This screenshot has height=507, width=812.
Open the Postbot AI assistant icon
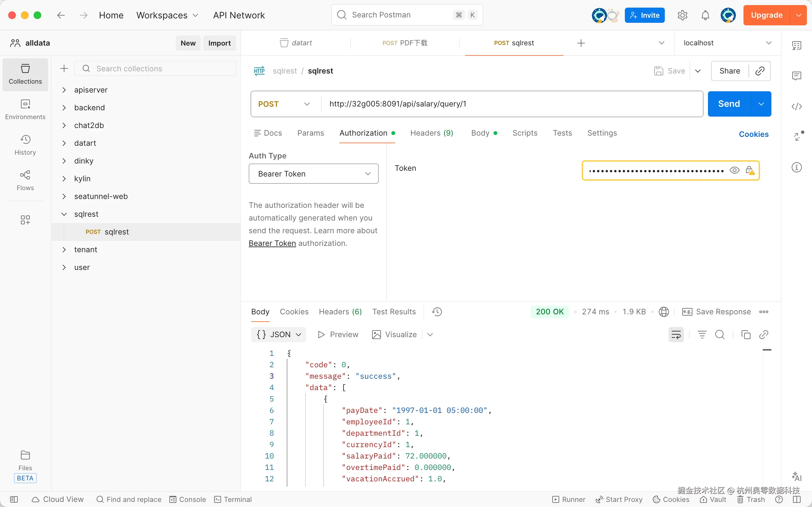point(796,477)
